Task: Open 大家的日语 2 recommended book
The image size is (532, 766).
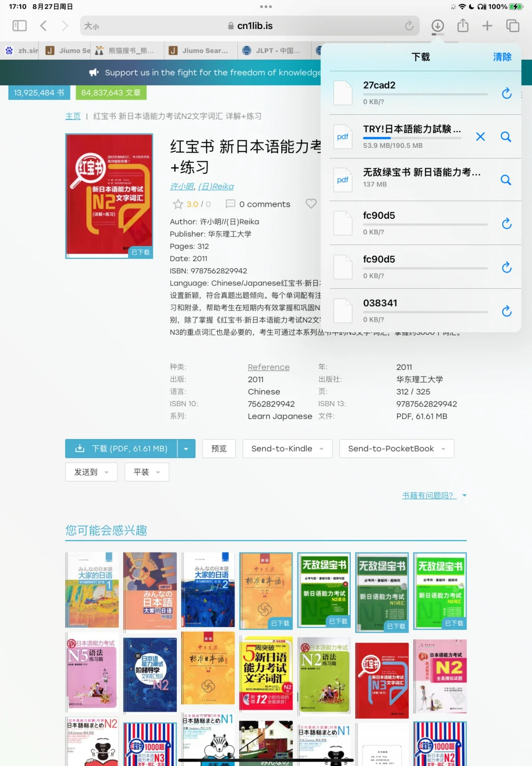Action: click(208, 590)
